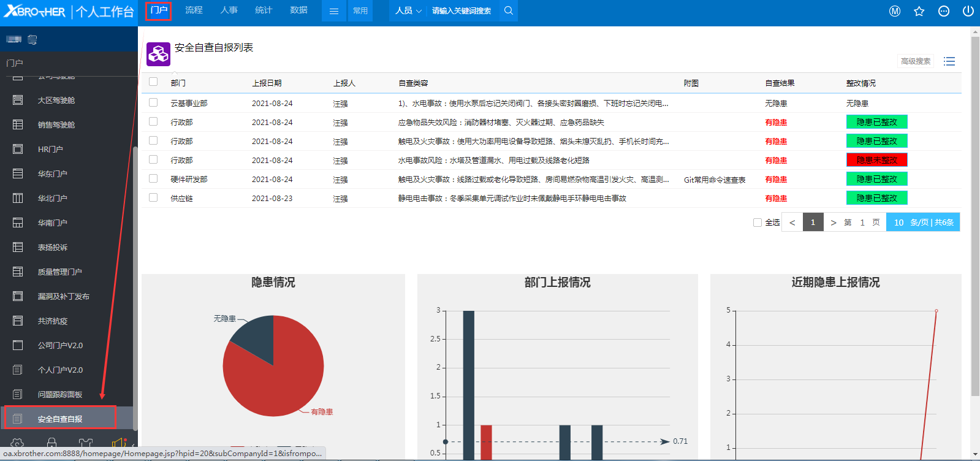Check the row checkbox for 云基事业部
Viewport: 980px width, 461px height.
(153, 103)
